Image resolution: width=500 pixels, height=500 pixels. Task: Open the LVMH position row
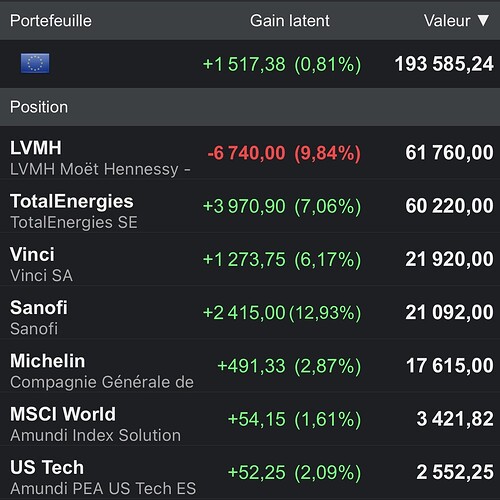250,153
